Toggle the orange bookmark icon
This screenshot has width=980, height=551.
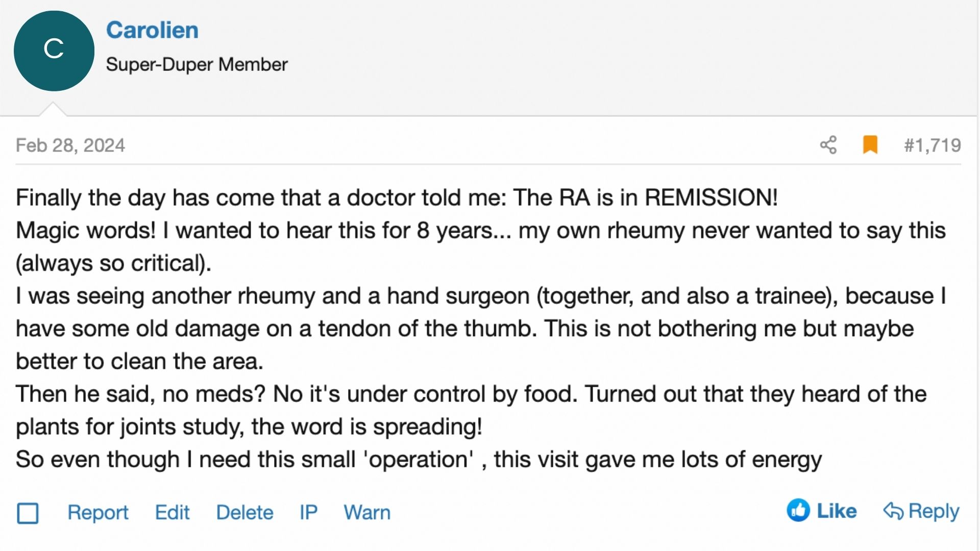[870, 145]
